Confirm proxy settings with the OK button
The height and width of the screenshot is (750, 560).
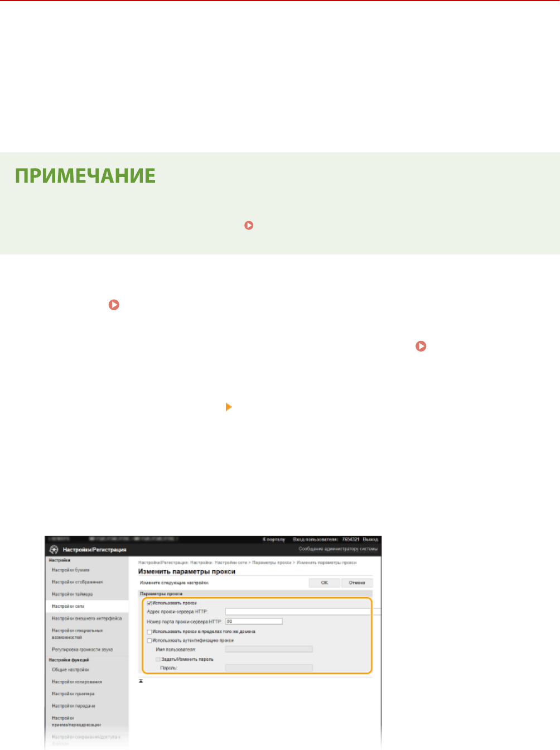325,583
